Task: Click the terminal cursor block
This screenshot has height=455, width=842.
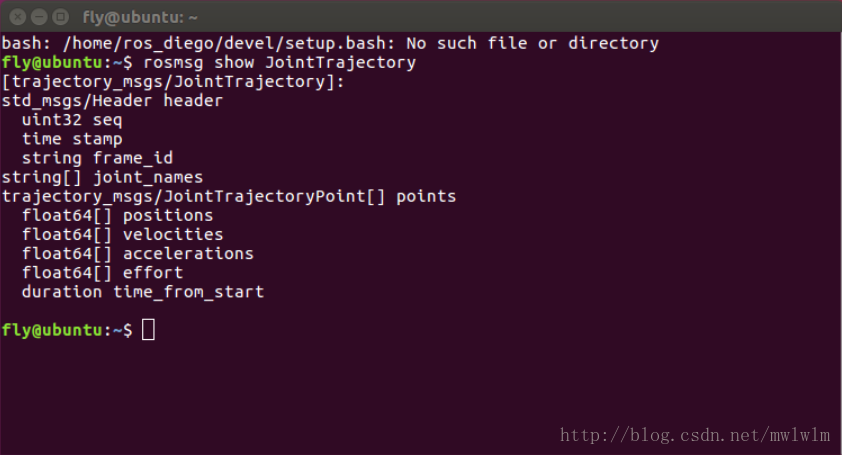Action: (x=149, y=330)
